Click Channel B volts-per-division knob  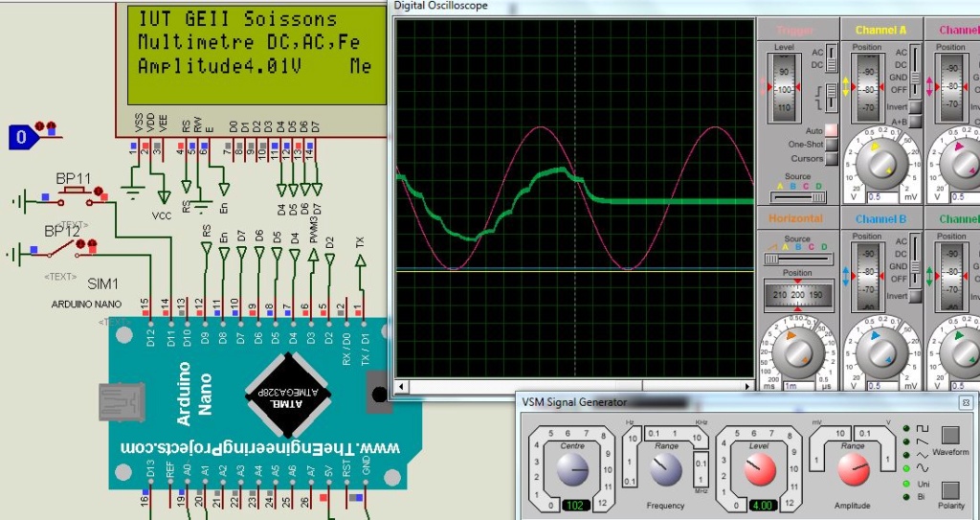pyautogui.click(x=881, y=351)
